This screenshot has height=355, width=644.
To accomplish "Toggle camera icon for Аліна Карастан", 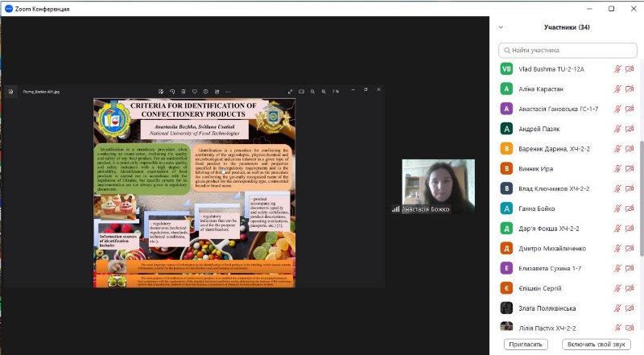I will pos(630,89).
